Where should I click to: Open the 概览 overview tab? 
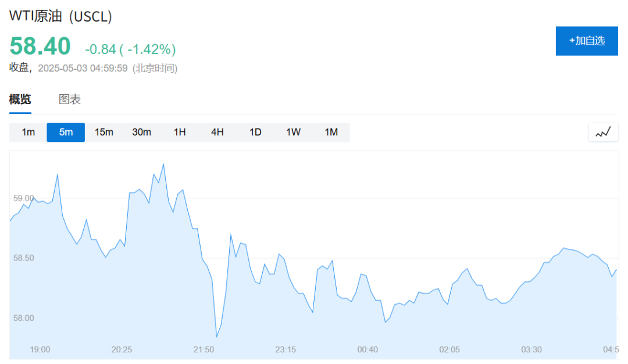[20, 99]
